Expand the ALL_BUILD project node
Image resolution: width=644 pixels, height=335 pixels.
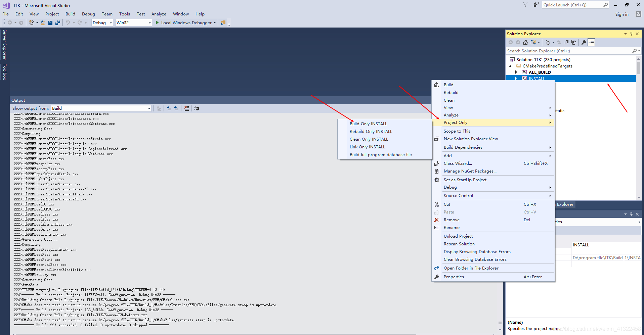[x=516, y=72]
